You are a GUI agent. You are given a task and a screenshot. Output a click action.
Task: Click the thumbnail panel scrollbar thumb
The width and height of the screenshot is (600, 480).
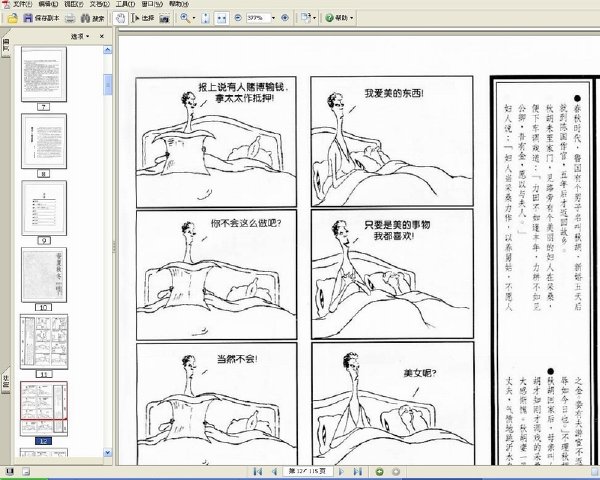point(108,84)
